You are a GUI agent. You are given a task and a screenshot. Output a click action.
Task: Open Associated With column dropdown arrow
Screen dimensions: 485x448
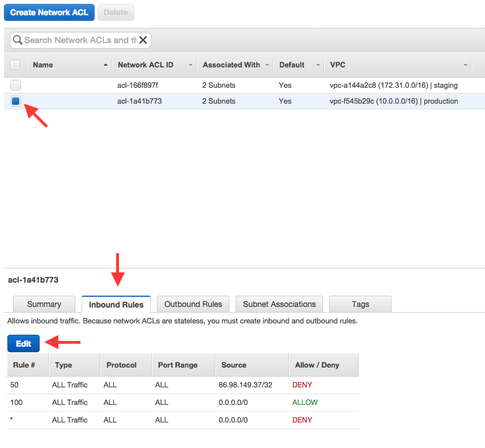pyautogui.click(x=267, y=65)
